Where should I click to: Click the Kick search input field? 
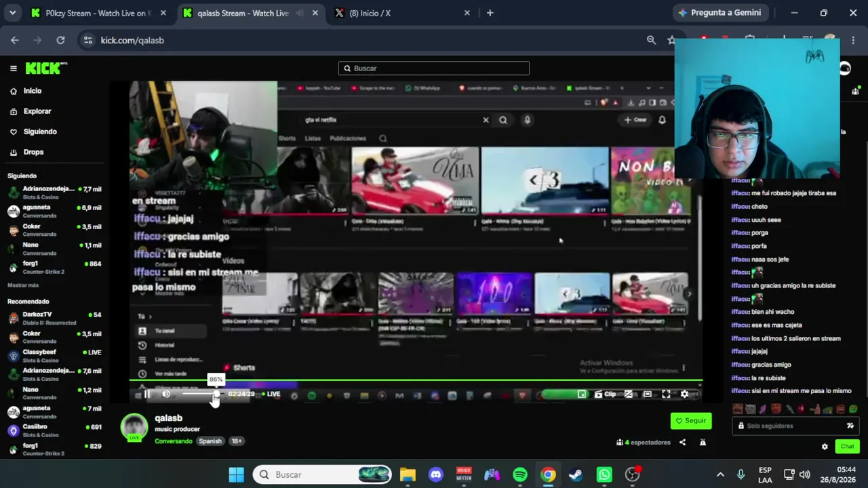point(434,68)
